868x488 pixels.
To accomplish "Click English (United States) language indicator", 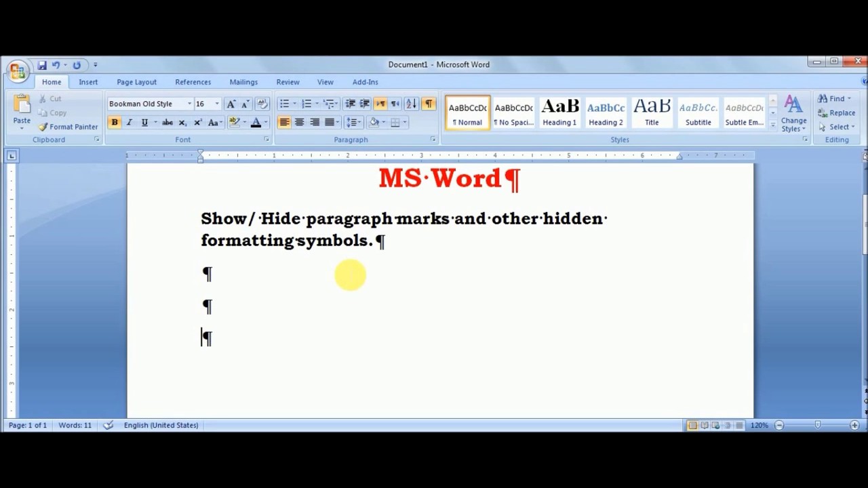I will coord(161,425).
